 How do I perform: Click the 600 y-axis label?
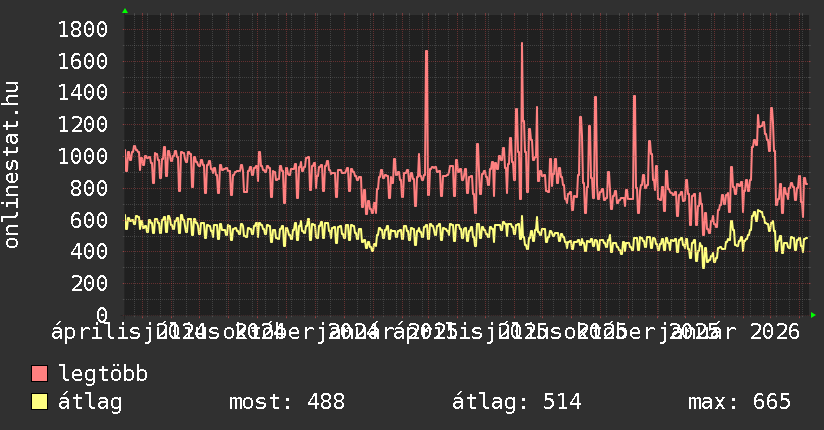[88, 220]
